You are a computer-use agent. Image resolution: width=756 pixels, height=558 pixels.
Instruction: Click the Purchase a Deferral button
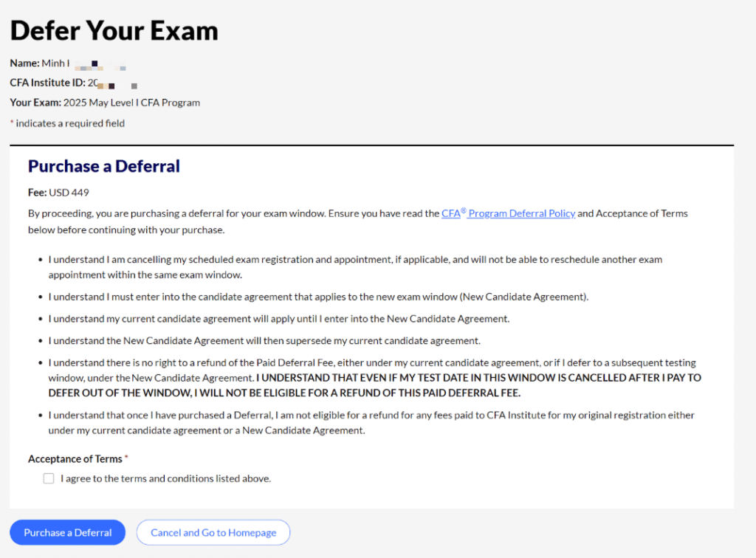[67, 532]
